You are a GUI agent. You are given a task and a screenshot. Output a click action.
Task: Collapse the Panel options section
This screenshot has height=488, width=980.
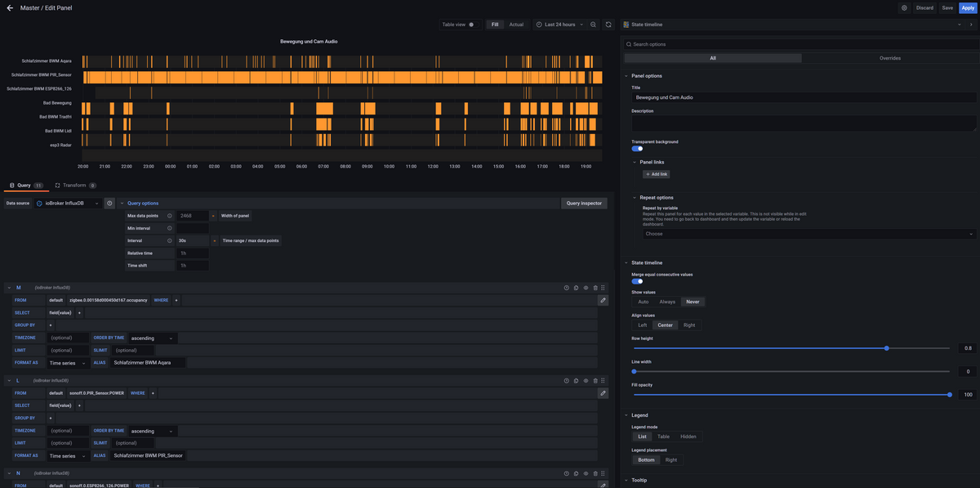pos(646,76)
